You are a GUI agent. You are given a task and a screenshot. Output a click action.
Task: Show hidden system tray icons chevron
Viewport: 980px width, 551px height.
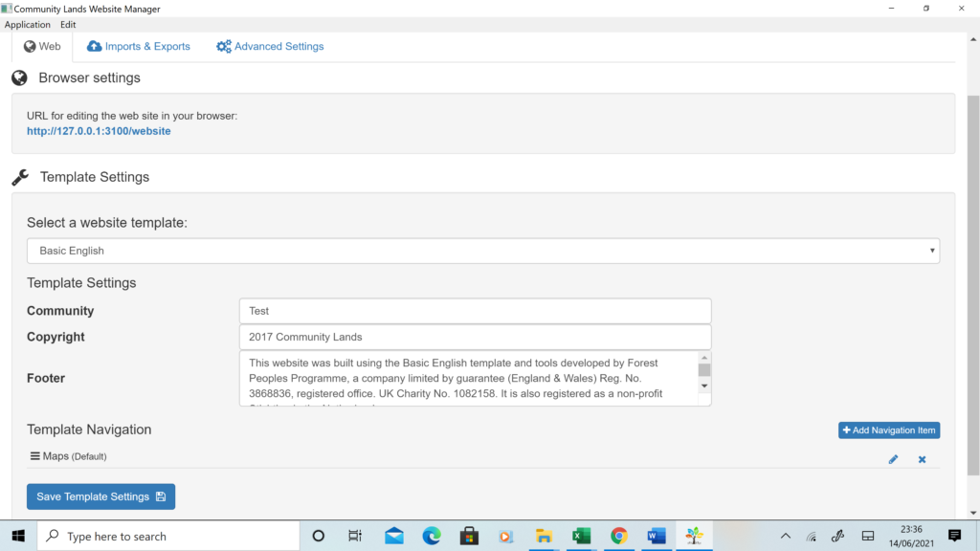786,536
